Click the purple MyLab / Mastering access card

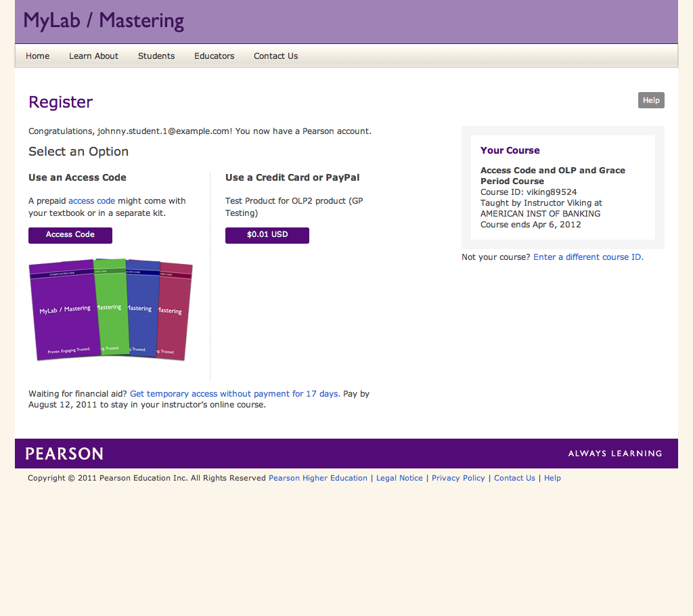64,311
